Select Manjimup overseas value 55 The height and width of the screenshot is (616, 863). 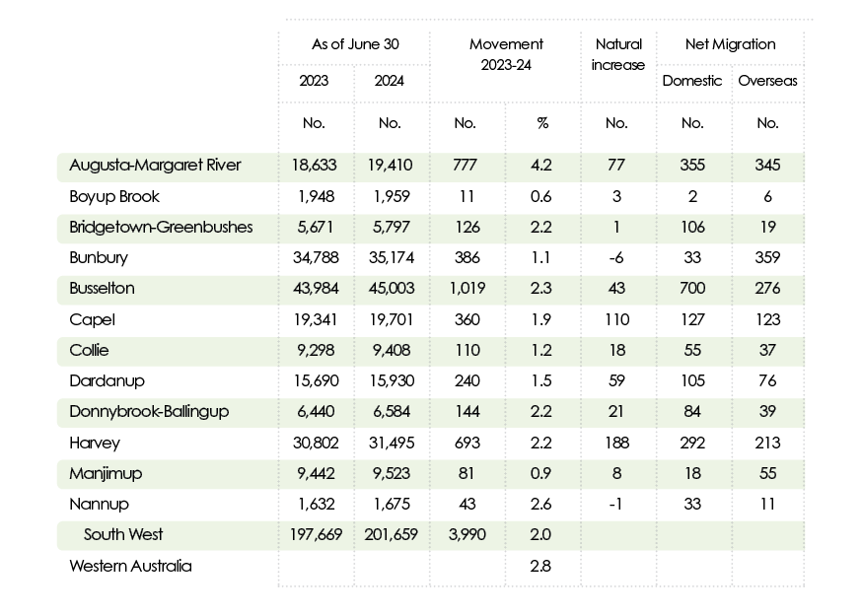[767, 473]
